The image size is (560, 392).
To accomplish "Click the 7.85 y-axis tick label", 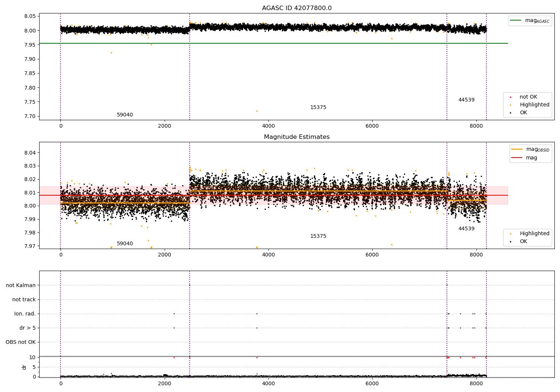I will click(x=31, y=74).
